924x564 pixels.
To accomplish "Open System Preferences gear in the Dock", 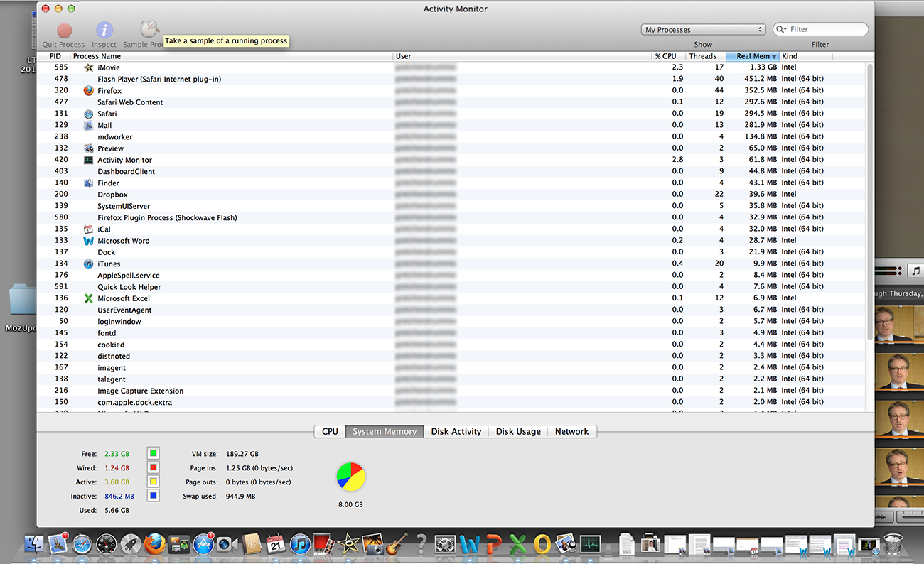I will (x=446, y=545).
